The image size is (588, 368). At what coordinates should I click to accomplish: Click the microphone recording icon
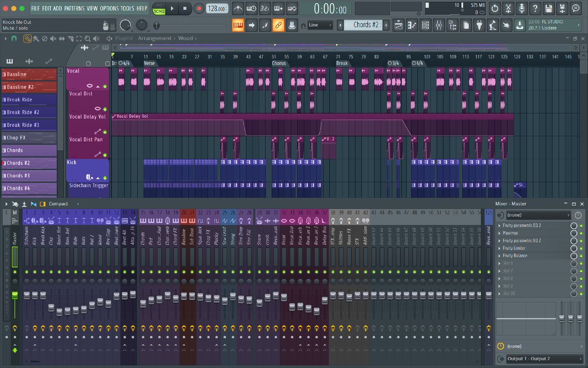[522, 8]
